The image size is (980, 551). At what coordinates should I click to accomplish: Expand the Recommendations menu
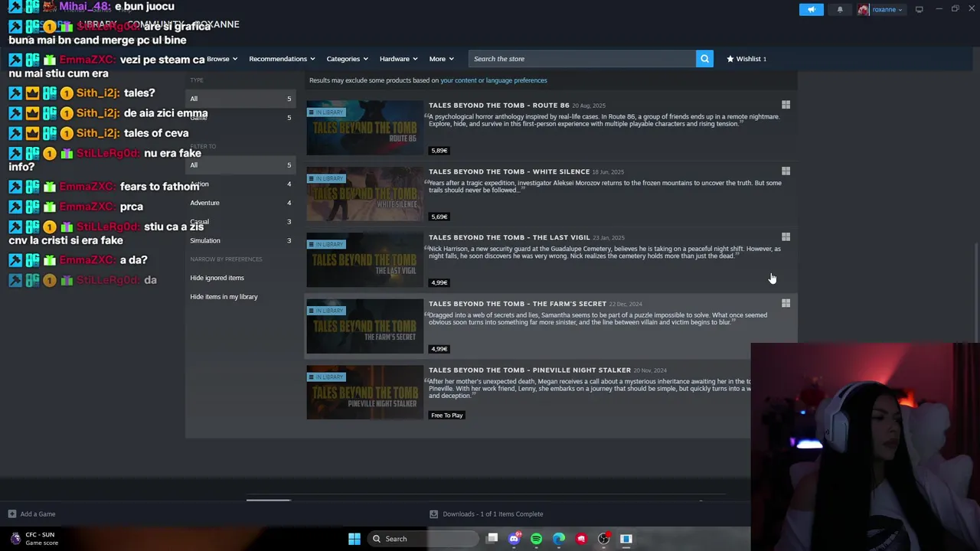click(x=282, y=59)
